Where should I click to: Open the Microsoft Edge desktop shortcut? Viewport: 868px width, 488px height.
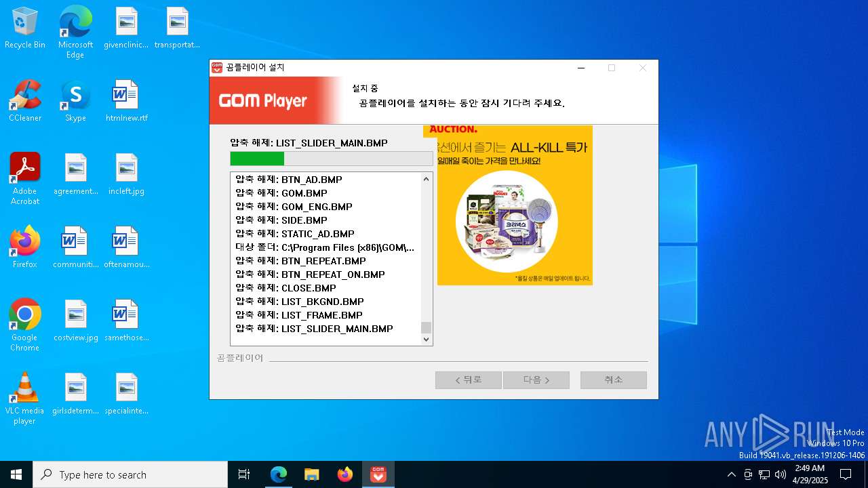pyautogui.click(x=75, y=32)
